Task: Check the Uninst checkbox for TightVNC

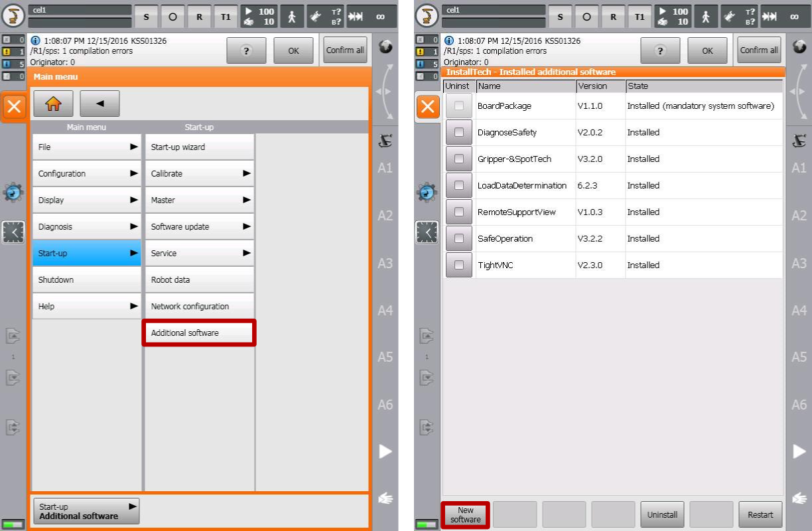Action: point(458,265)
